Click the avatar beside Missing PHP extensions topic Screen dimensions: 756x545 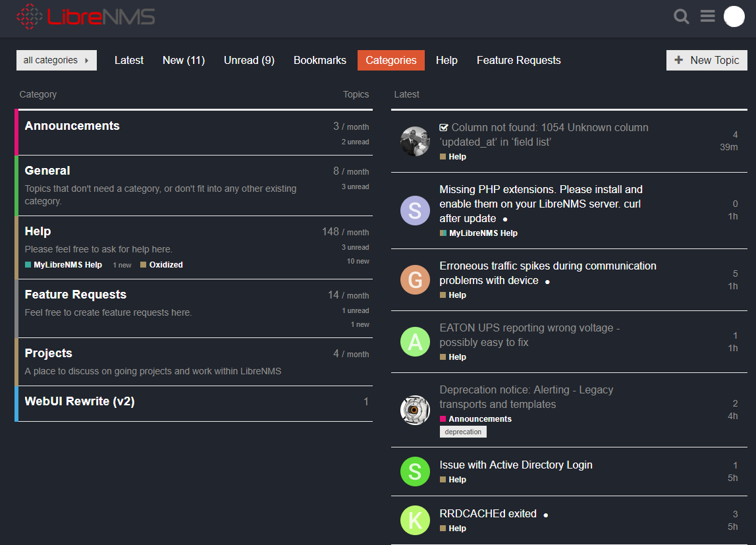pos(415,210)
